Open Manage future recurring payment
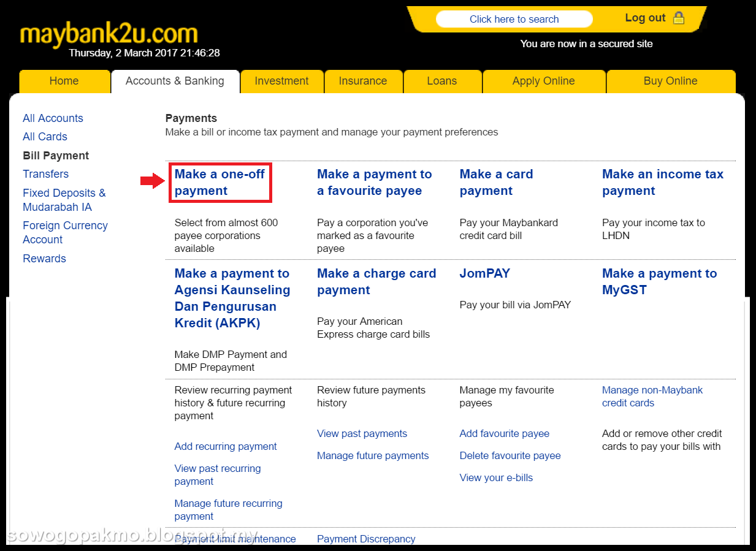 pos(228,510)
